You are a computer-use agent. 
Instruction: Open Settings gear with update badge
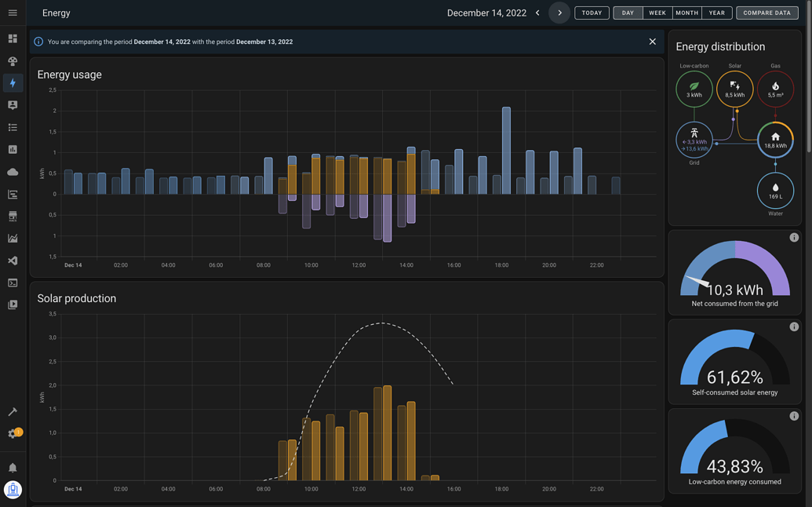[x=13, y=434]
